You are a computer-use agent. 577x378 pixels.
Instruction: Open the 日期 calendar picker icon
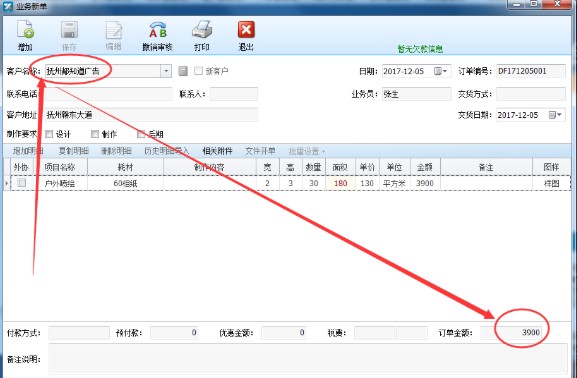click(x=440, y=71)
